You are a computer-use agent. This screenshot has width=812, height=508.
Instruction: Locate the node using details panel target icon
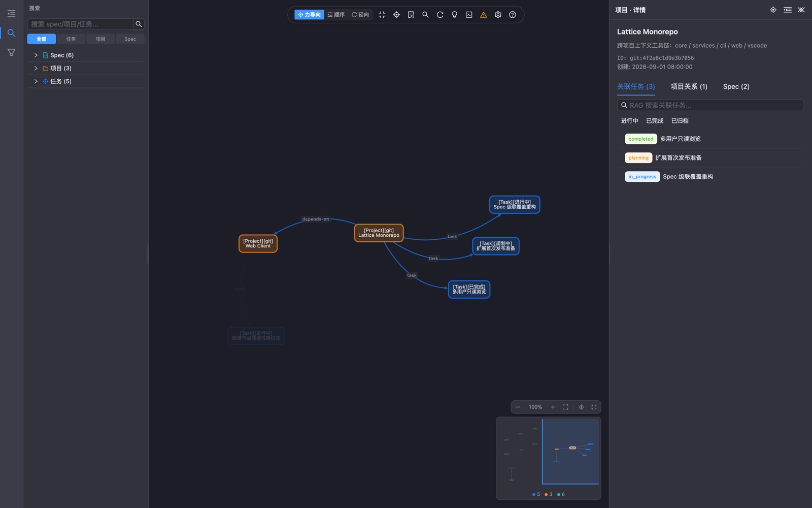tap(773, 10)
